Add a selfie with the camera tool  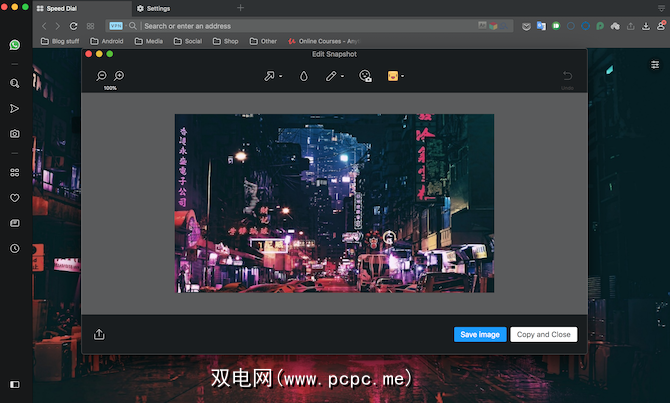(365, 76)
